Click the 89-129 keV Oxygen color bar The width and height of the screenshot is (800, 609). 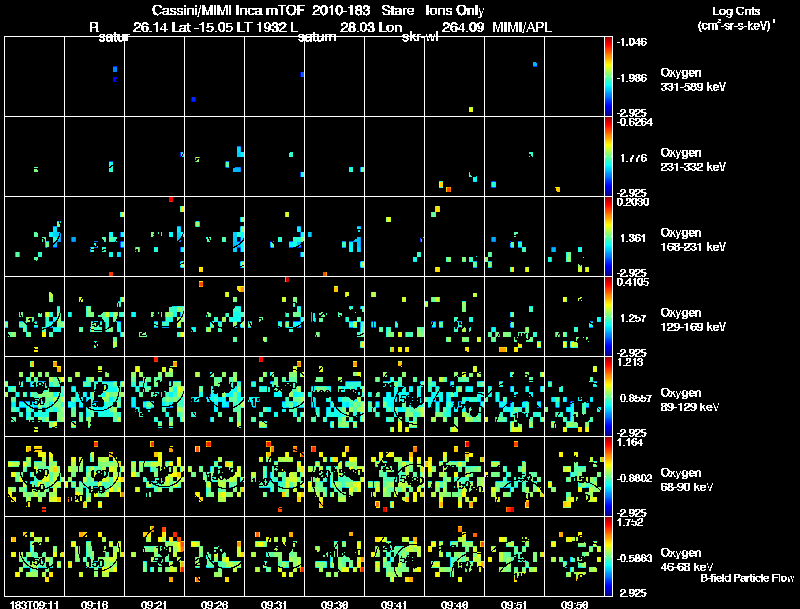(x=609, y=396)
